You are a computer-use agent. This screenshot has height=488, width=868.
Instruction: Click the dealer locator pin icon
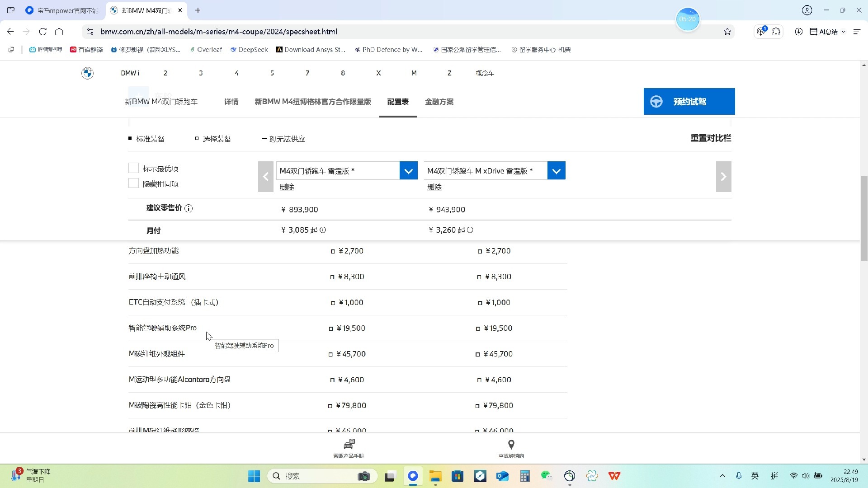coord(511,445)
